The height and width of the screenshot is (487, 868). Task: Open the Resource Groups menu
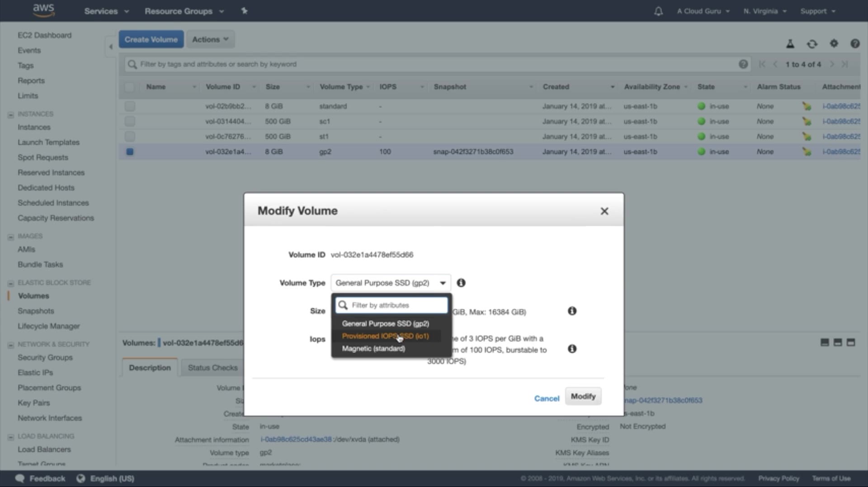tap(184, 11)
